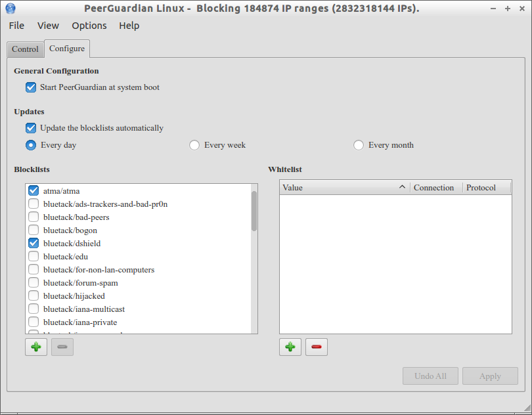Viewport: 532px width, 415px height.
Task: Select the atma/atma list row text
Action: [x=62, y=191]
